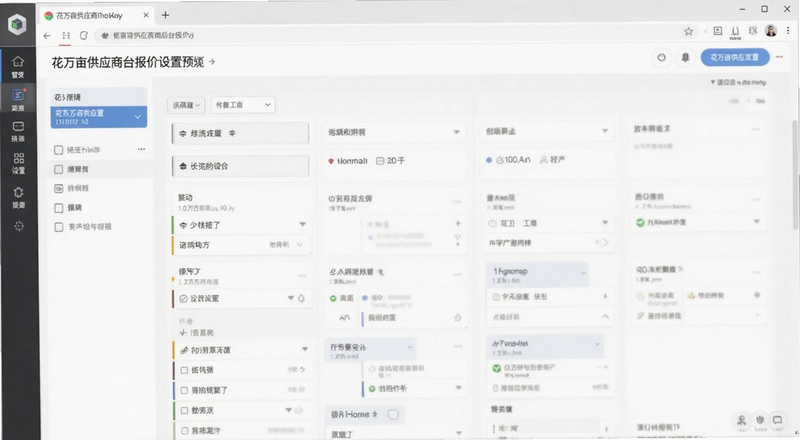Open the home icon in the dark sidebar
This screenshot has width=800, height=440.
pos(18,62)
